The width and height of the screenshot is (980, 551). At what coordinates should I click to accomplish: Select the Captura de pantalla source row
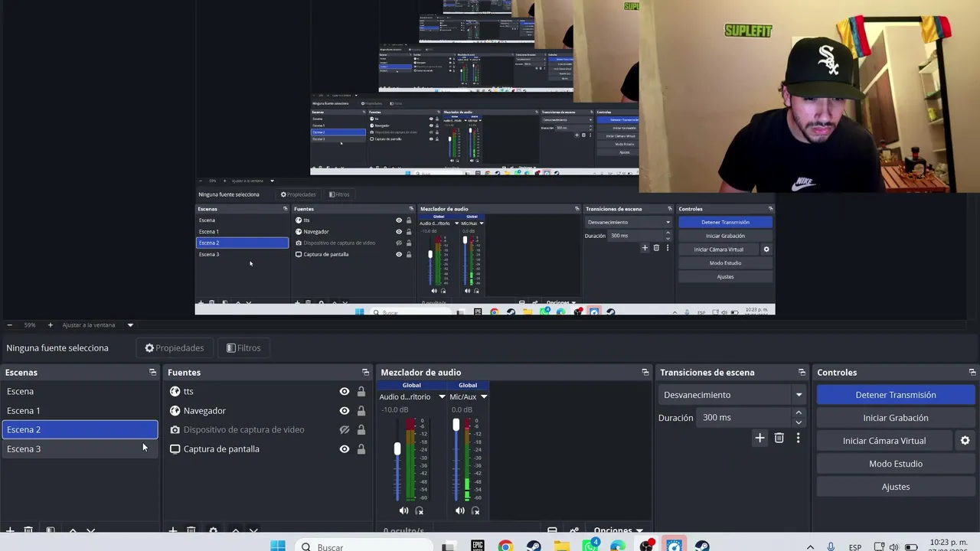(x=268, y=449)
